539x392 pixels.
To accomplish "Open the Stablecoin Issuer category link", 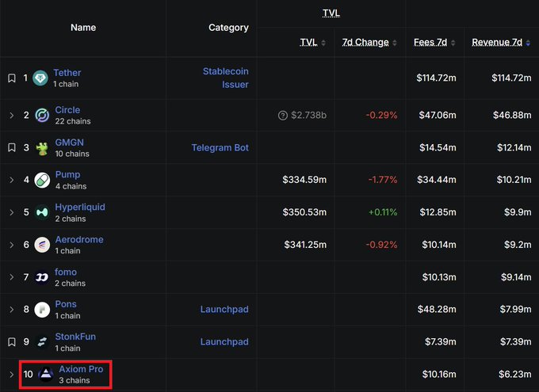I will point(225,78).
